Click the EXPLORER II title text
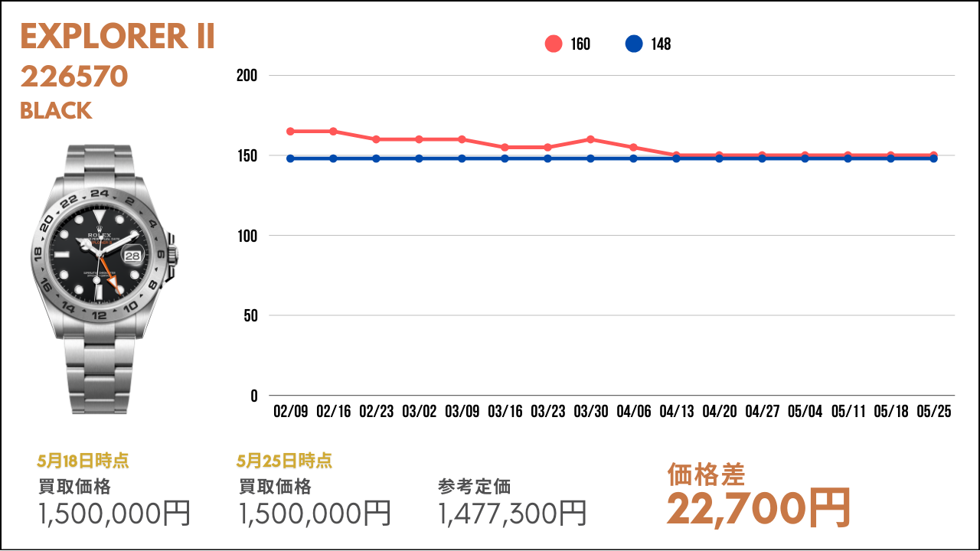 click(117, 37)
